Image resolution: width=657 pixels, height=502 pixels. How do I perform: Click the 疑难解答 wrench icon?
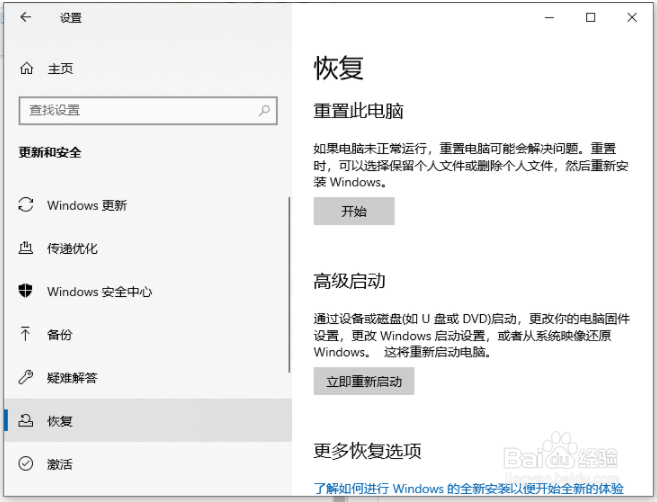click(x=26, y=377)
